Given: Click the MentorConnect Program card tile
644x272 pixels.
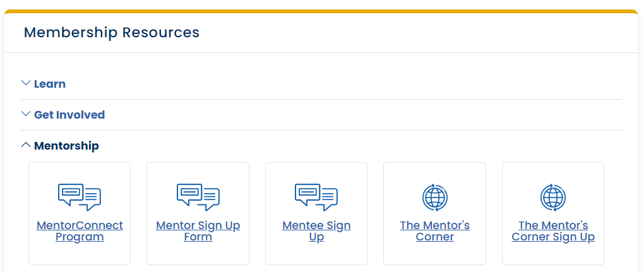Looking at the screenshot, I should [x=80, y=213].
